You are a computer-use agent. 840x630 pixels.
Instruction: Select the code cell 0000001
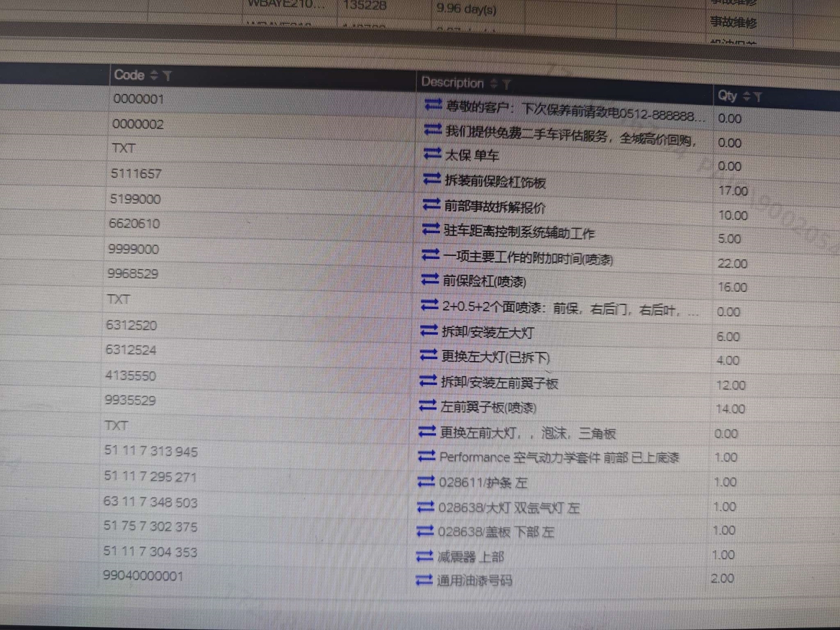(138, 100)
